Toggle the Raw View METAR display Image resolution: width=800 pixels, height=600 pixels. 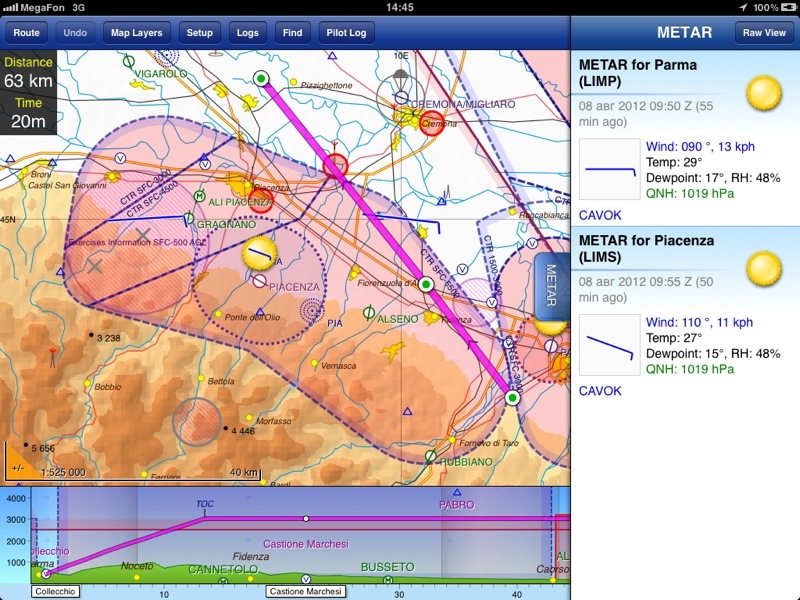point(764,33)
